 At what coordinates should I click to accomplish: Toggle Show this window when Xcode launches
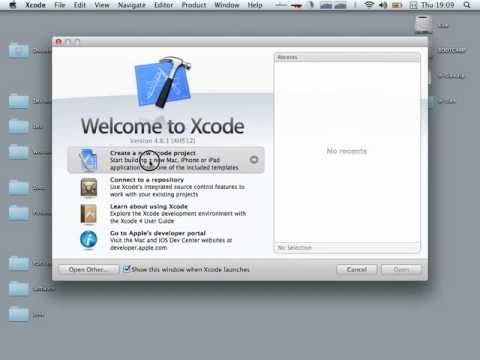click(x=126, y=269)
